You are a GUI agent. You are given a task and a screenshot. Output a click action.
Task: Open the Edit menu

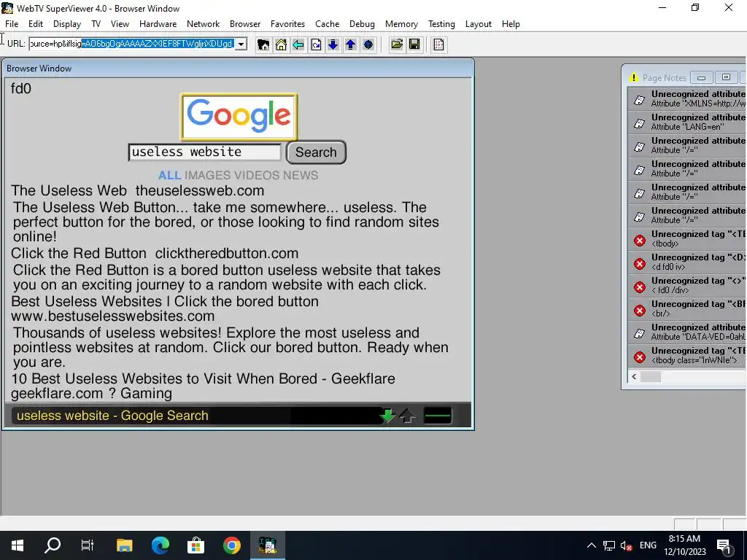tap(36, 24)
